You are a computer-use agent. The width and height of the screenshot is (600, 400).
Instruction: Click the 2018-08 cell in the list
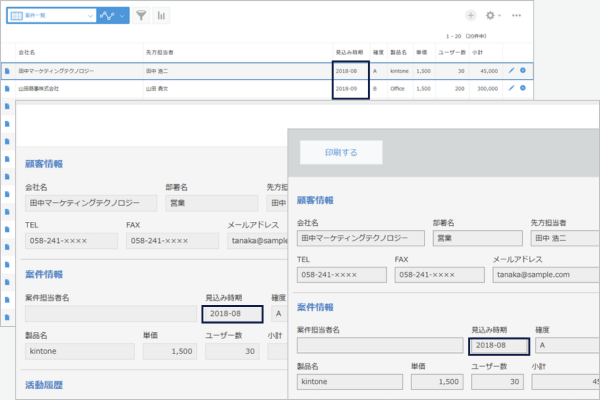pyautogui.click(x=346, y=71)
